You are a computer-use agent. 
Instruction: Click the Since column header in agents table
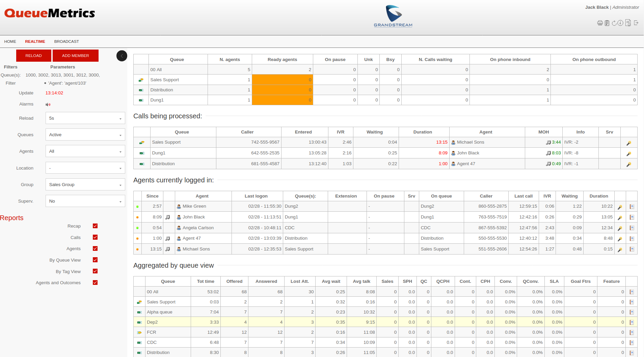click(x=153, y=196)
